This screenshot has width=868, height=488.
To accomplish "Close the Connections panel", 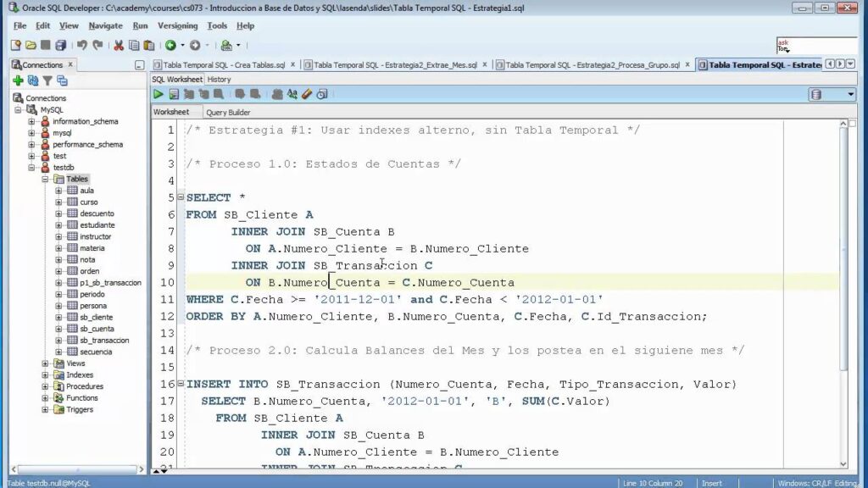I will tap(70, 64).
